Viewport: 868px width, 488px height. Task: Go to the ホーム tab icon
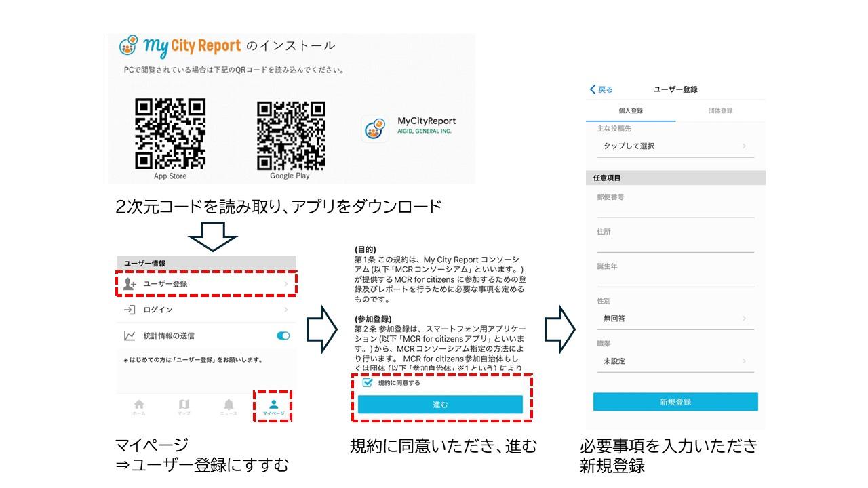pos(139,405)
